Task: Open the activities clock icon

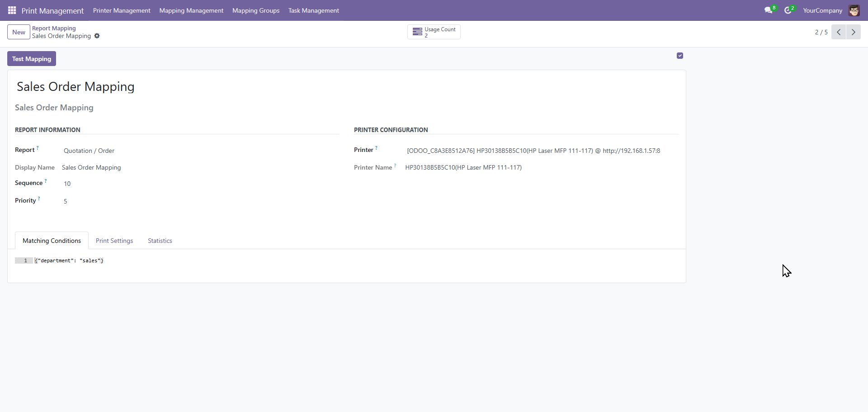Action: [x=788, y=10]
